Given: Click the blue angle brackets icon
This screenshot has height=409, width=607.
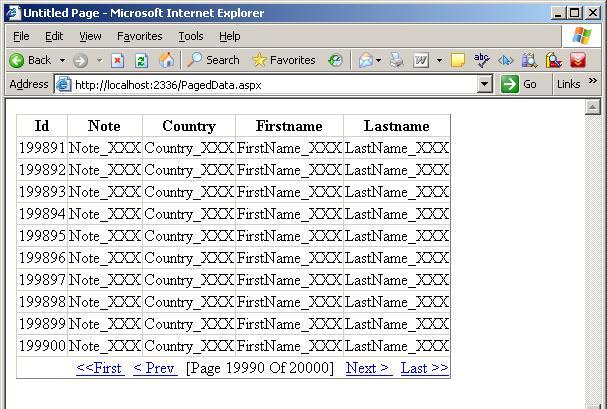Looking at the screenshot, I should point(506,61).
